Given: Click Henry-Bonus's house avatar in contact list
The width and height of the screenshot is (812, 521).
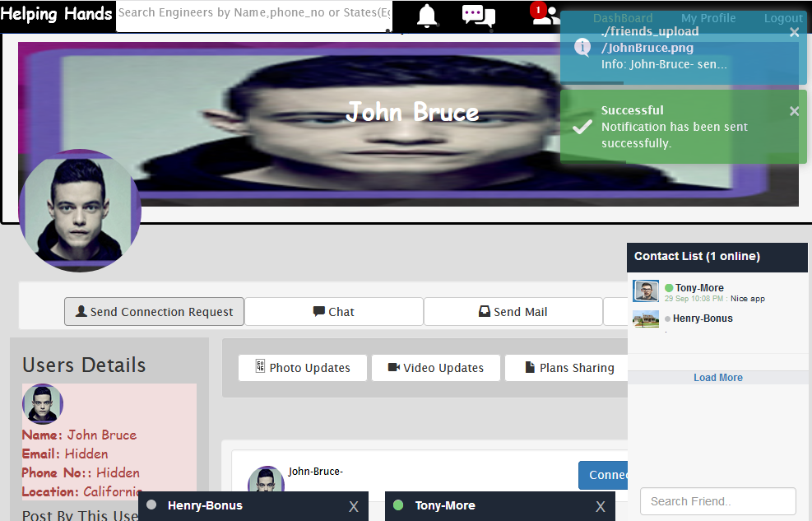Looking at the screenshot, I should click(x=646, y=319).
